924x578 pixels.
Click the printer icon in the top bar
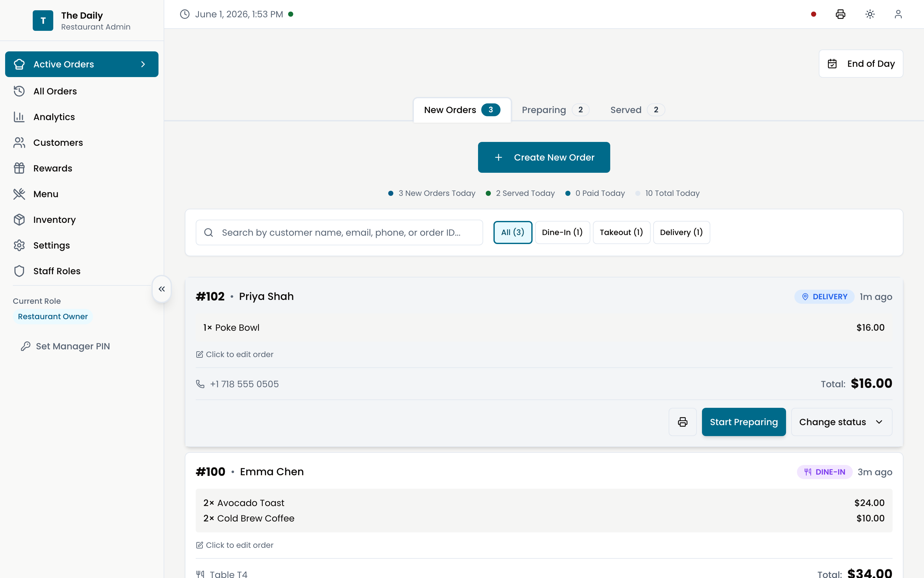(x=840, y=14)
